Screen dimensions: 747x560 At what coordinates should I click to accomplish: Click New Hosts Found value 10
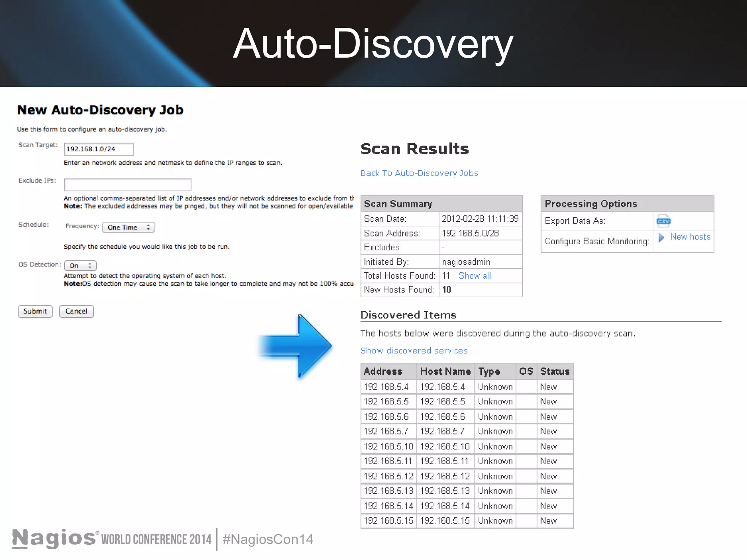coord(446,289)
